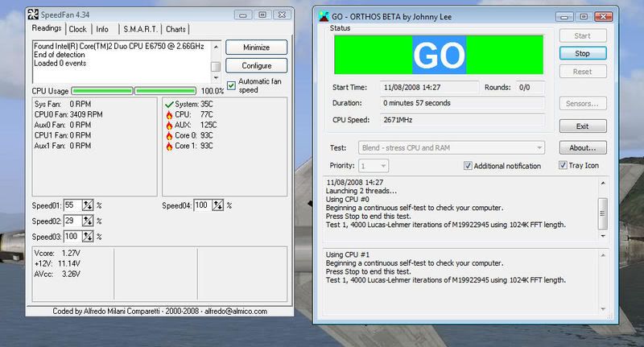Screen dimensions: 644x347
Task: Click the SpeedFan log scrollbar up arrow
Action: 216,47
